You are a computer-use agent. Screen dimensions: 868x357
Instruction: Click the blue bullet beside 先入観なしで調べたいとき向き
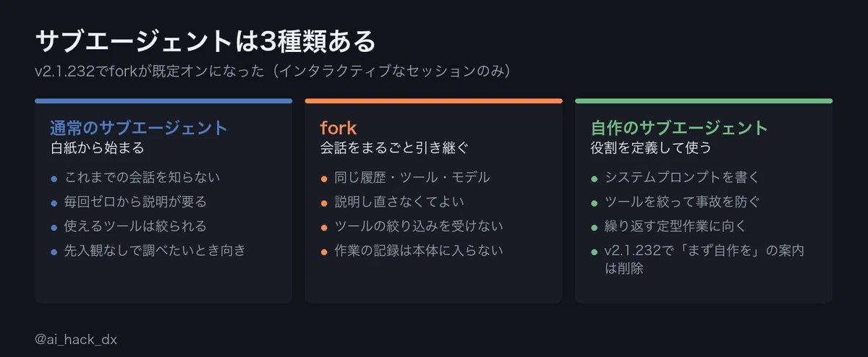[x=54, y=251]
